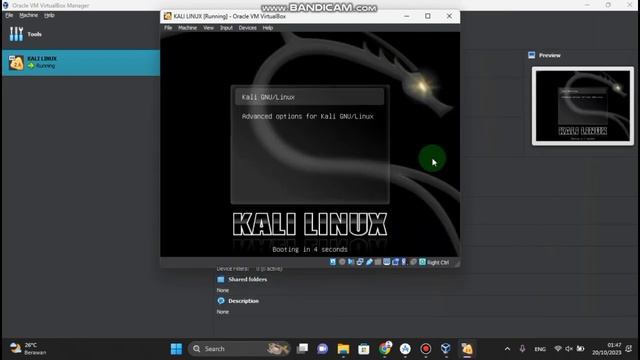
Task: Open File menu in KALI LINUX VM window
Action: point(168,28)
